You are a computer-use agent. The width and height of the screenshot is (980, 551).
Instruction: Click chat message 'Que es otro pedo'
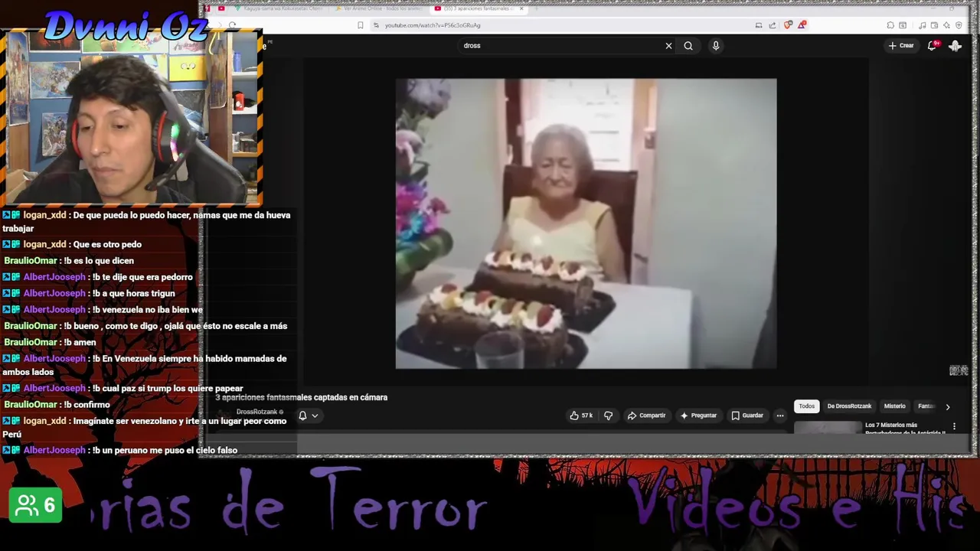[x=108, y=244]
